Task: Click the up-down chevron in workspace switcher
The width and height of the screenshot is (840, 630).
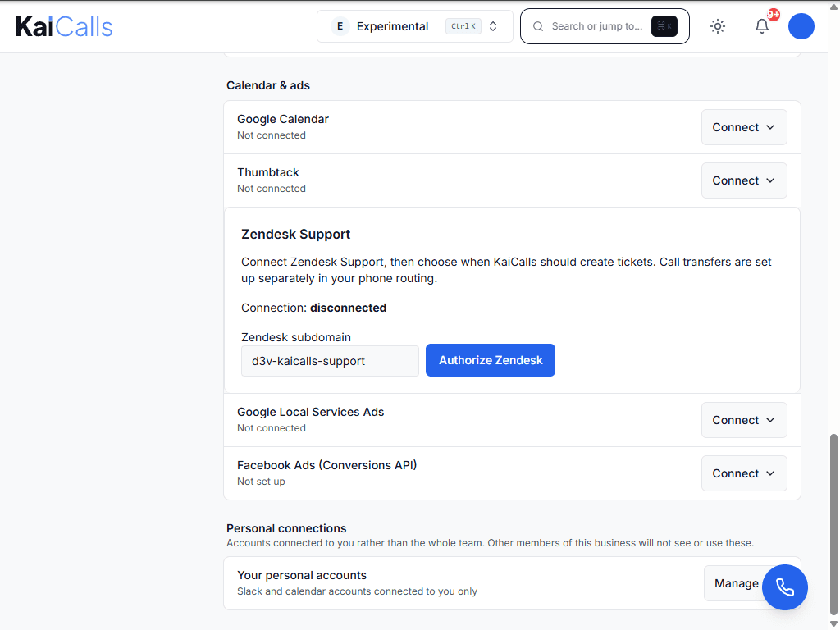Action: 493,26
